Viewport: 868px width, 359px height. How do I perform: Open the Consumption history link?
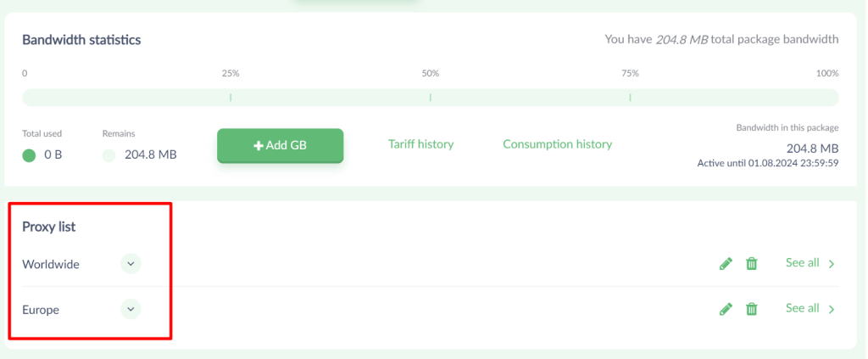[x=558, y=144]
